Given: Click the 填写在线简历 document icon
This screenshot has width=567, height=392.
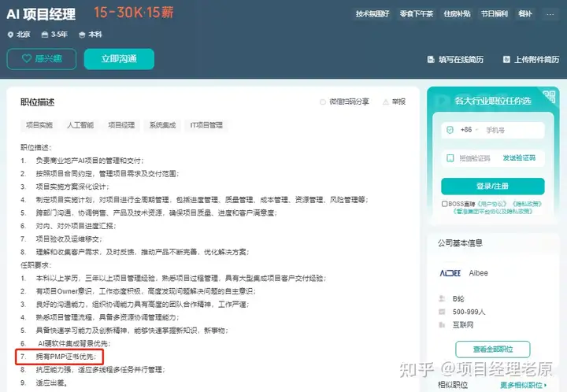Looking at the screenshot, I should [x=431, y=59].
